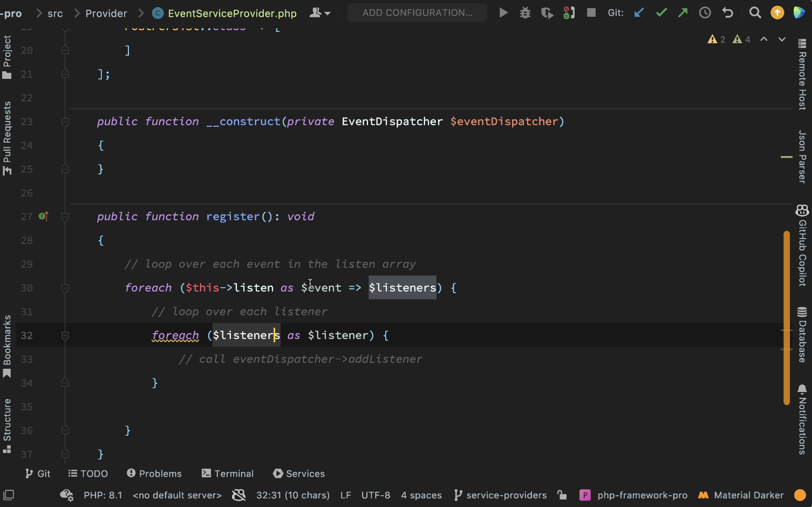Open Material Darker theme switcher
Screen dimensions: 812x507
click(x=741, y=495)
